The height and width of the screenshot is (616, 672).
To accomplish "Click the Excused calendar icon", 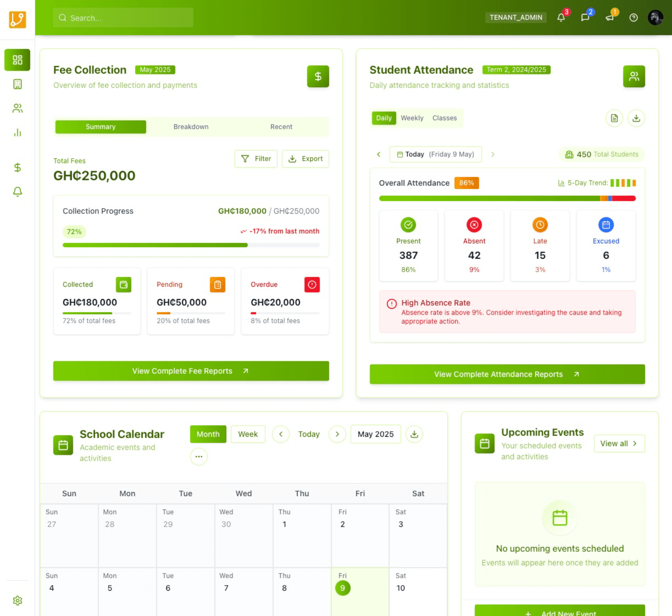I will point(606,225).
